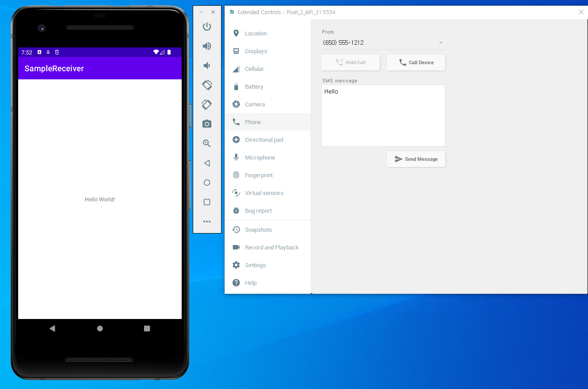Open the Snapshots page
This screenshot has width=588, height=389.
click(x=268, y=230)
